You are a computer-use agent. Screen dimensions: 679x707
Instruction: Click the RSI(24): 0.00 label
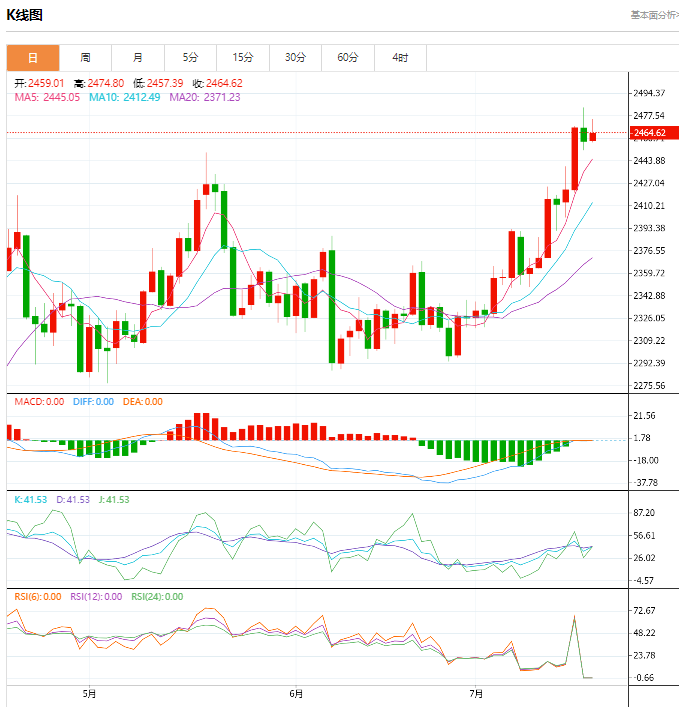tap(157, 597)
